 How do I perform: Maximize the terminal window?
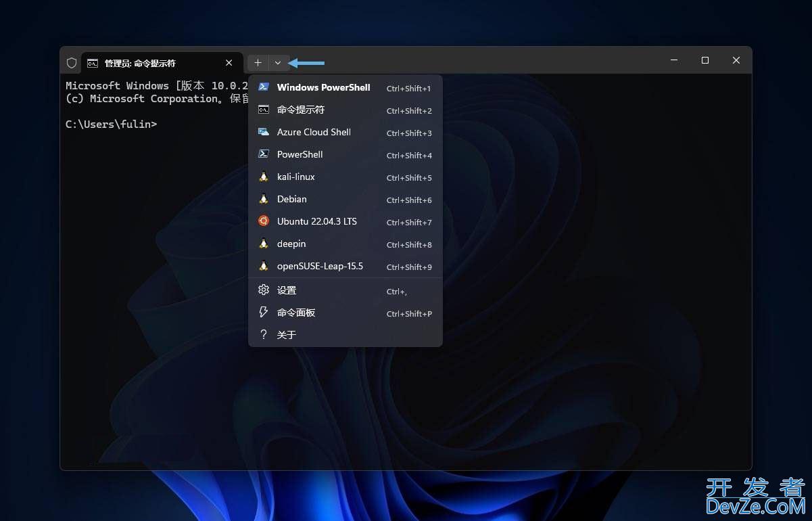tap(705, 60)
